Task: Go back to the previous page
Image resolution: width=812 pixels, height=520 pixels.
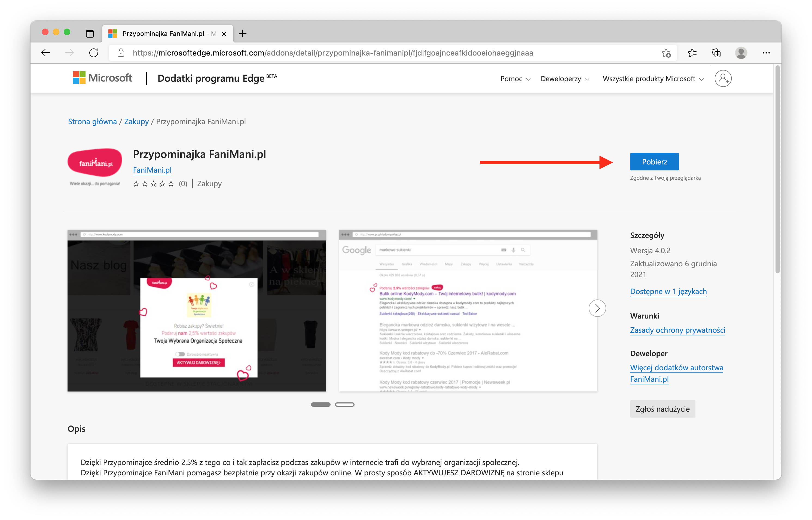Action: coord(45,53)
